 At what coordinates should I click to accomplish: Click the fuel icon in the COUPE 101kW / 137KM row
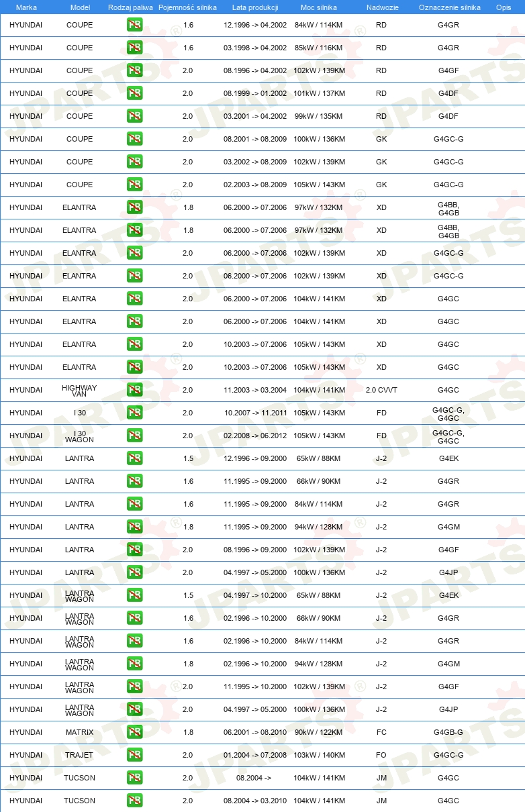134,93
